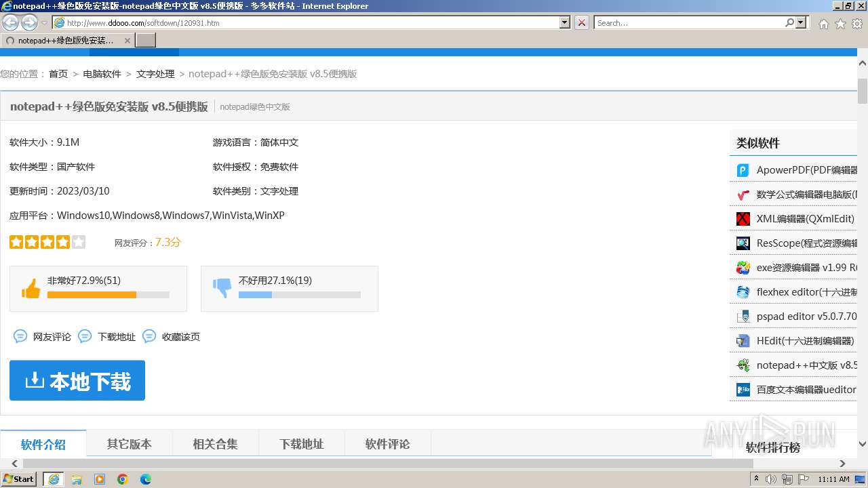Go to 文字处理 breadcrumb link
868x488 pixels.
(155, 74)
